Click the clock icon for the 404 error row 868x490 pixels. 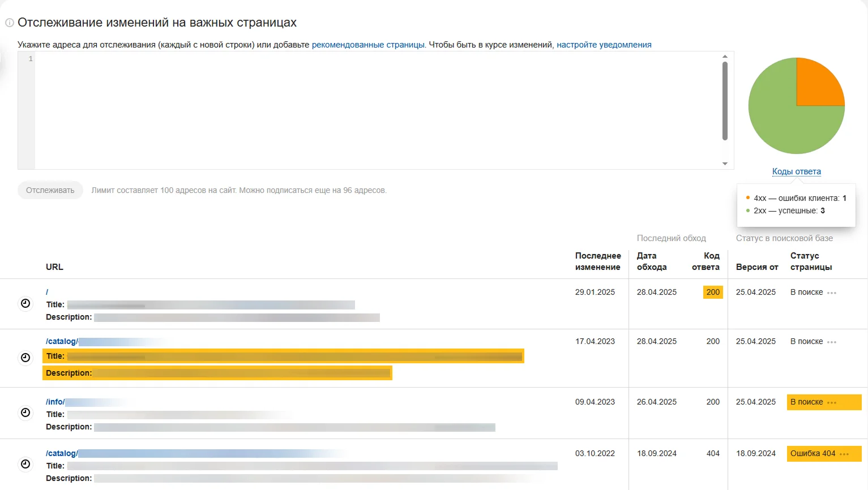pyautogui.click(x=25, y=465)
